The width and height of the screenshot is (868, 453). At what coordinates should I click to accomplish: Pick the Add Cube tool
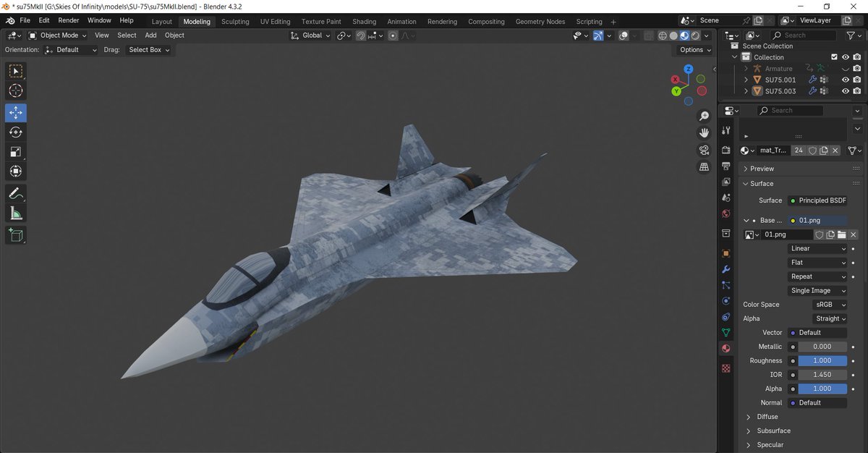click(15, 234)
